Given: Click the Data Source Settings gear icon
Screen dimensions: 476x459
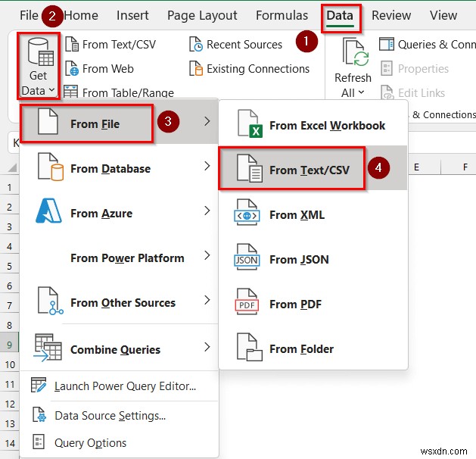Looking at the screenshot, I should pyautogui.click(x=39, y=414).
